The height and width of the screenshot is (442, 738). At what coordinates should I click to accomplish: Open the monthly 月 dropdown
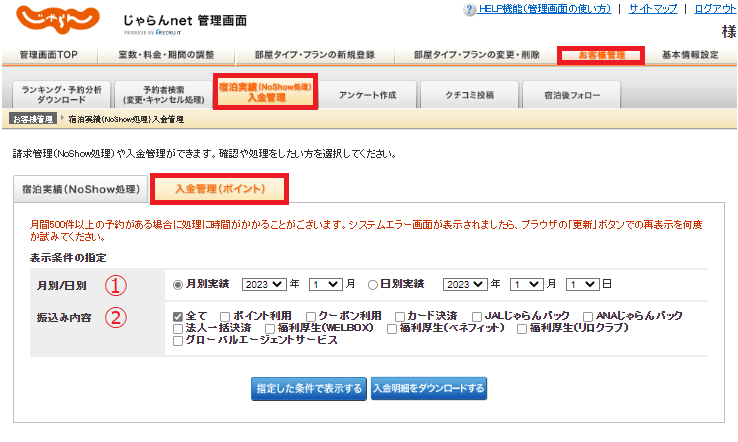324,283
